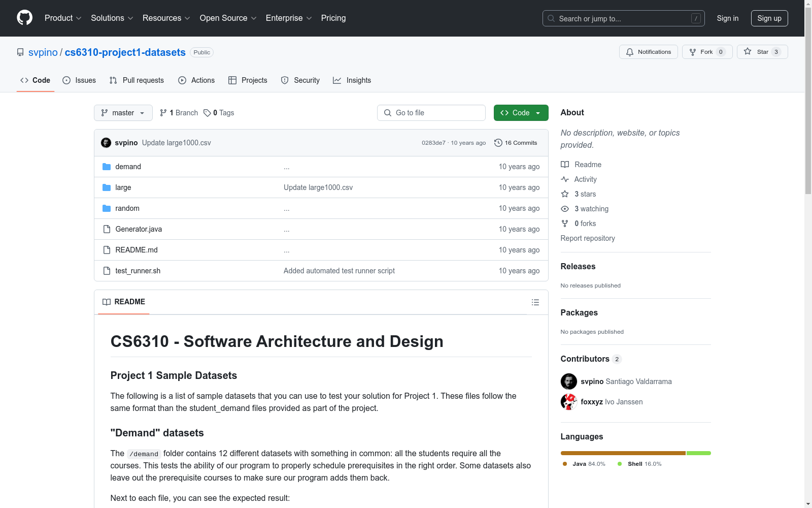This screenshot has width=812, height=508.
Task: Click the Sign in link
Action: pyautogui.click(x=728, y=18)
